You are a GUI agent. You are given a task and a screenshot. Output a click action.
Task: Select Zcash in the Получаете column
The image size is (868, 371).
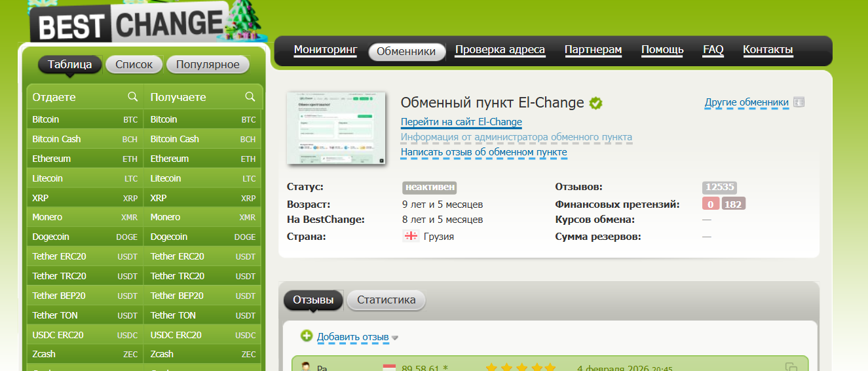[x=202, y=354]
